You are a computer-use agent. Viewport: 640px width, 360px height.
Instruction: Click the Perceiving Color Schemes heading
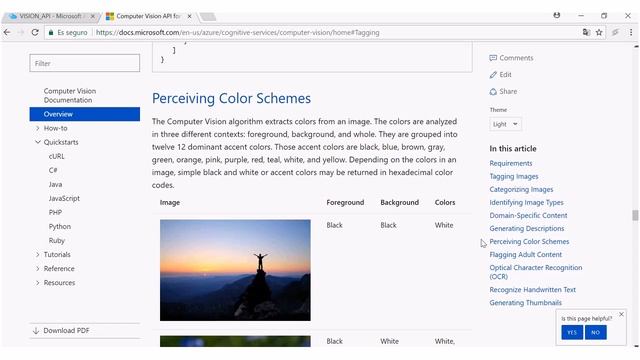pyautogui.click(x=231, y=98)
